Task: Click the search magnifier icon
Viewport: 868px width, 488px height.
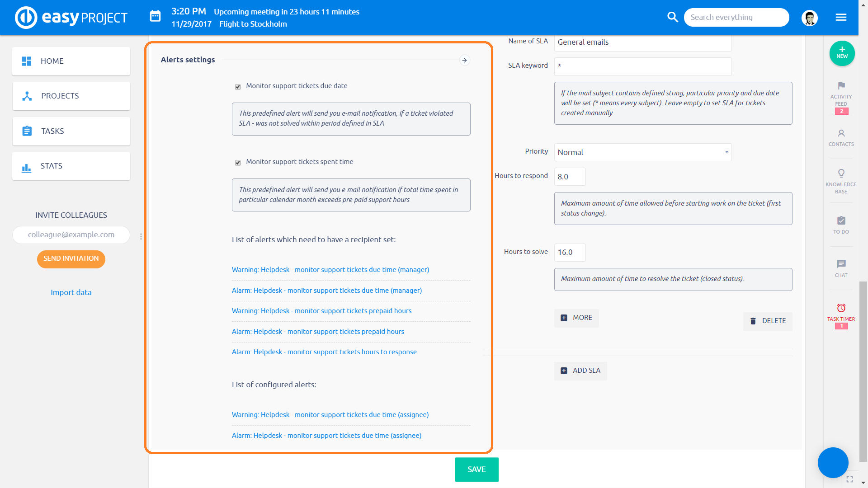Action: 672,17
